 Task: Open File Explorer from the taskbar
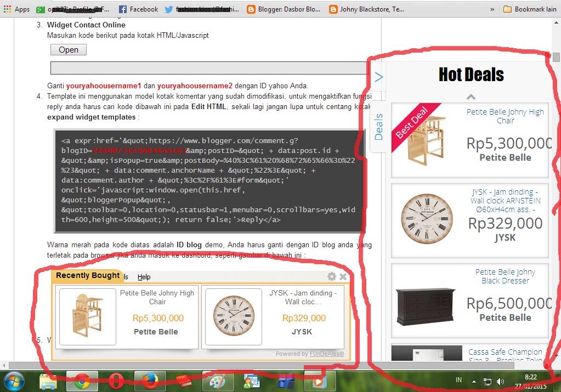(x=48, y=382)
